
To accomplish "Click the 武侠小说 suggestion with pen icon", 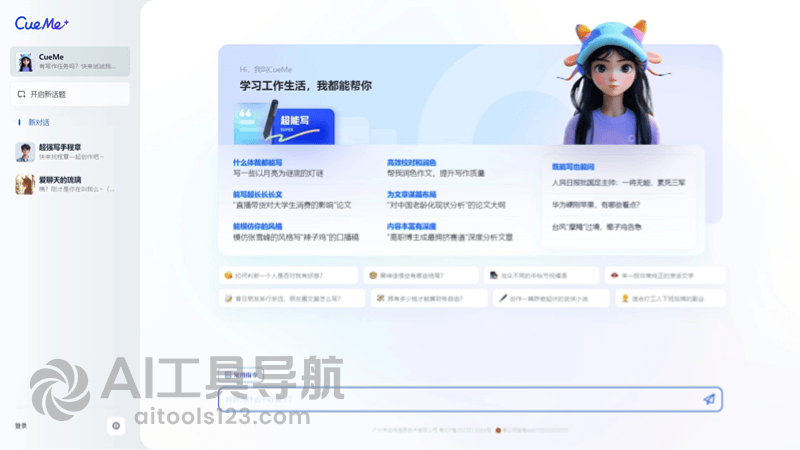I will [551, 298].
